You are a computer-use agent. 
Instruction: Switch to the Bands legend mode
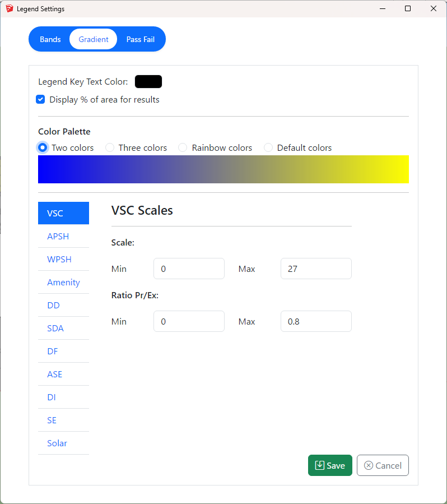tap(50, 39)
